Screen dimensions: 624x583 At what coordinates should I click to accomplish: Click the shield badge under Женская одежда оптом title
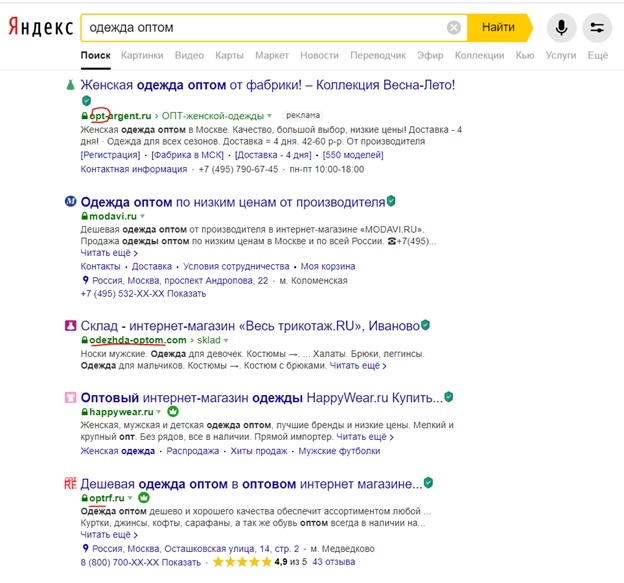coord(86,101)
